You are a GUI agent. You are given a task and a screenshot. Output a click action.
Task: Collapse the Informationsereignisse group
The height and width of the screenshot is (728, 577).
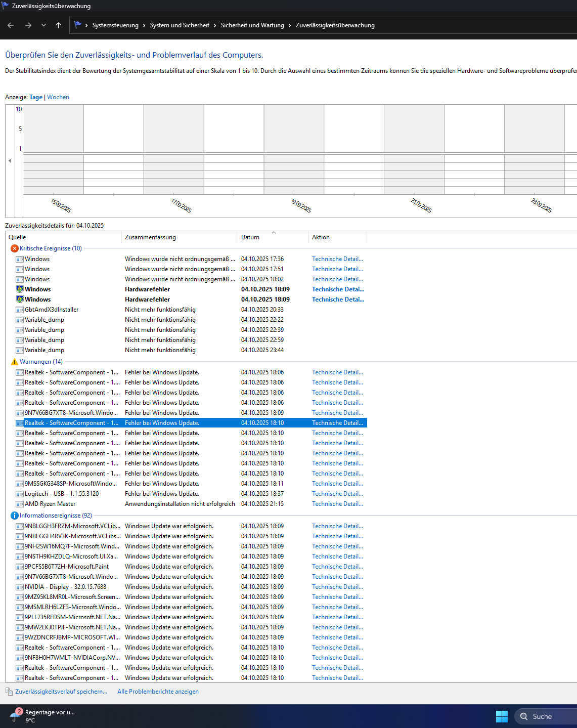point(56,516)
